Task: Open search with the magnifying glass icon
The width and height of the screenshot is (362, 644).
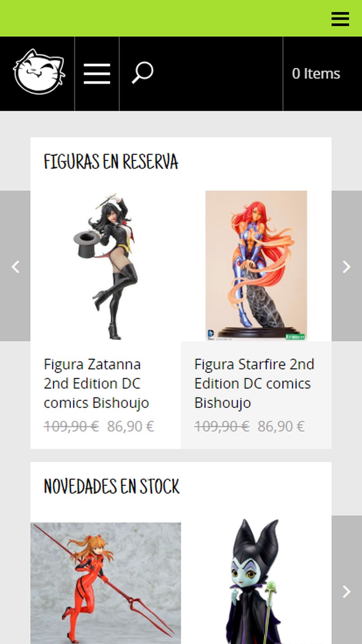Action: point(143,73)
